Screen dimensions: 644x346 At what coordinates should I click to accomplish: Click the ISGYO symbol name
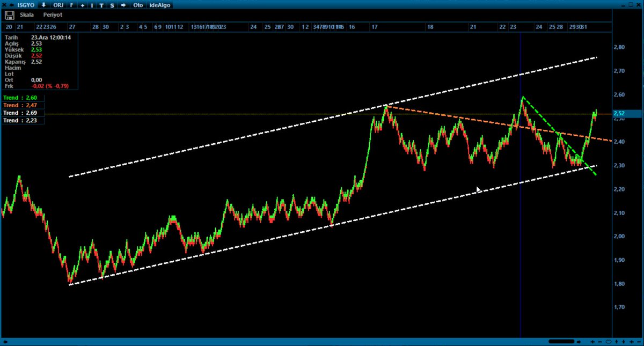[x=26, y=5]
